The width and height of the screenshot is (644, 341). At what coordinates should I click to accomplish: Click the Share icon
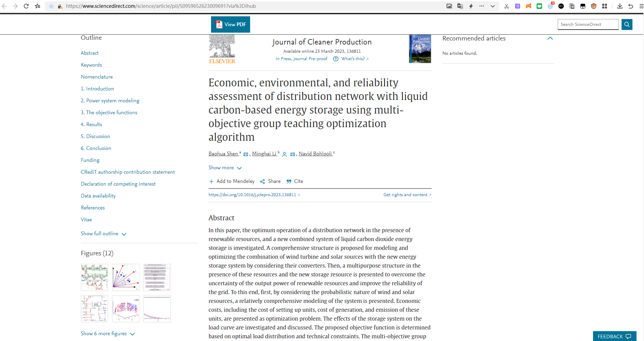coord(262,182)
